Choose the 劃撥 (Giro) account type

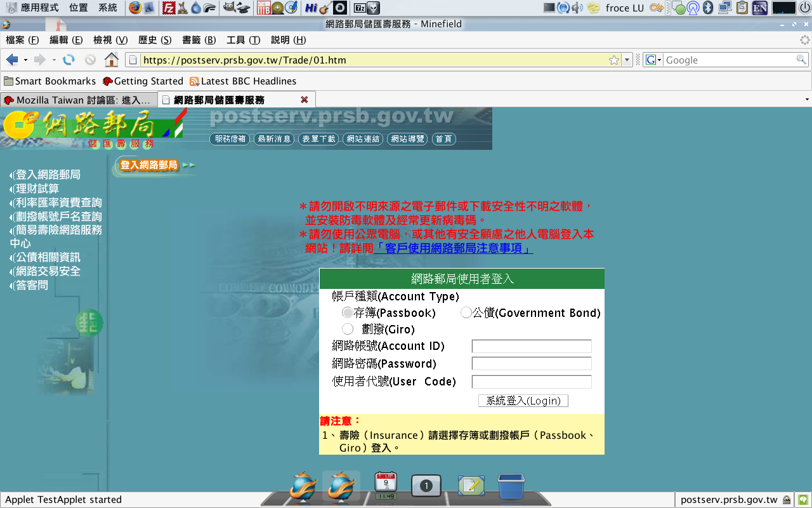348,329
